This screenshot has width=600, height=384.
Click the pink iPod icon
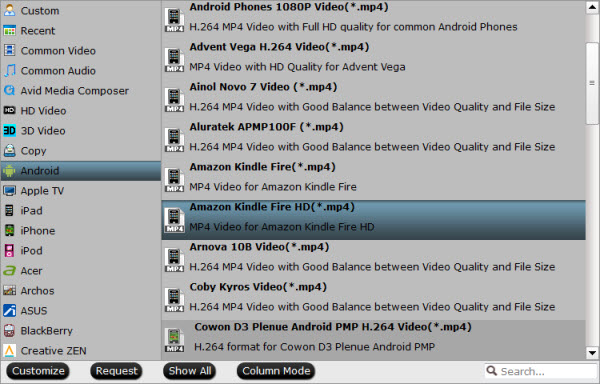(x=9, y=251)
